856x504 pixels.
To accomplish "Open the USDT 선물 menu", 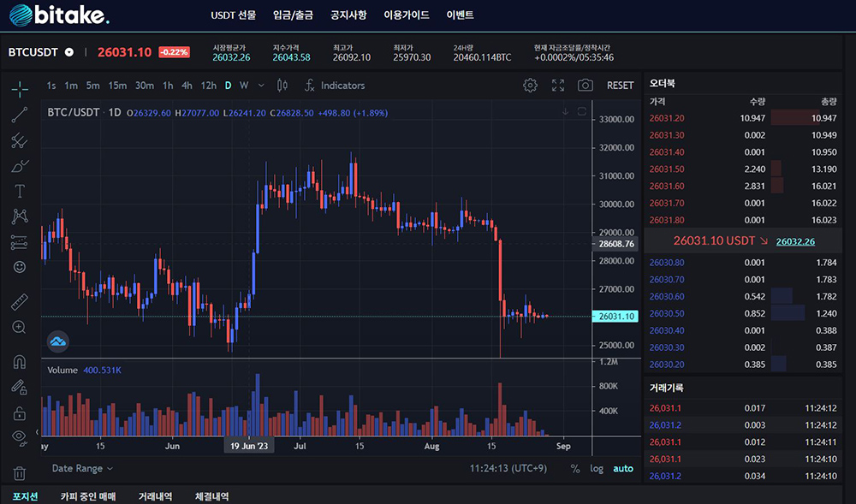I will (233, 15).
